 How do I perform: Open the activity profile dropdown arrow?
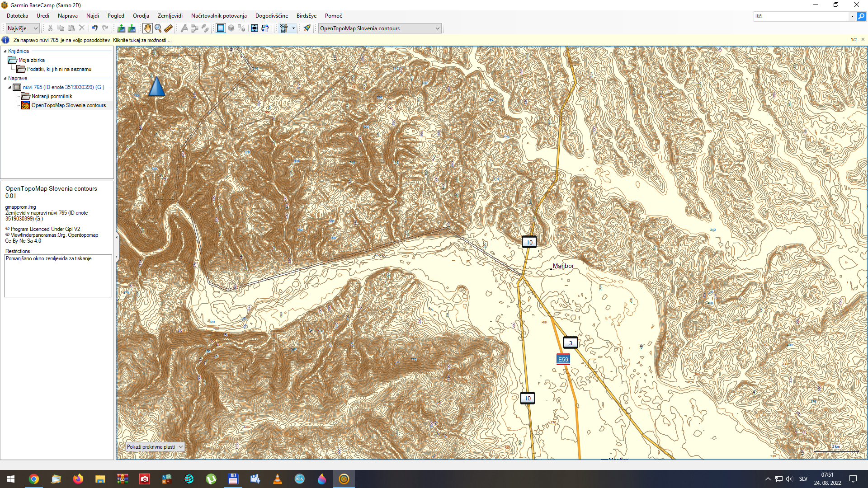pyautogui.click(x=293, y=28)
